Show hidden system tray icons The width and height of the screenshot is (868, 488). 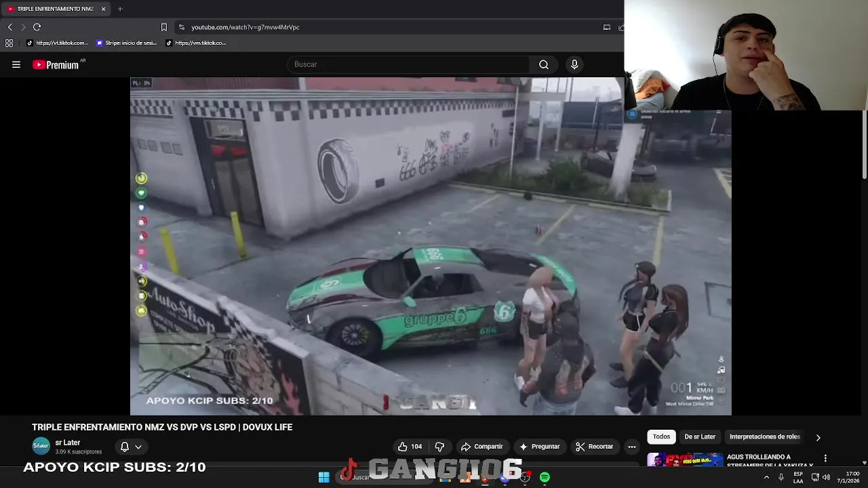pos(767,477)
